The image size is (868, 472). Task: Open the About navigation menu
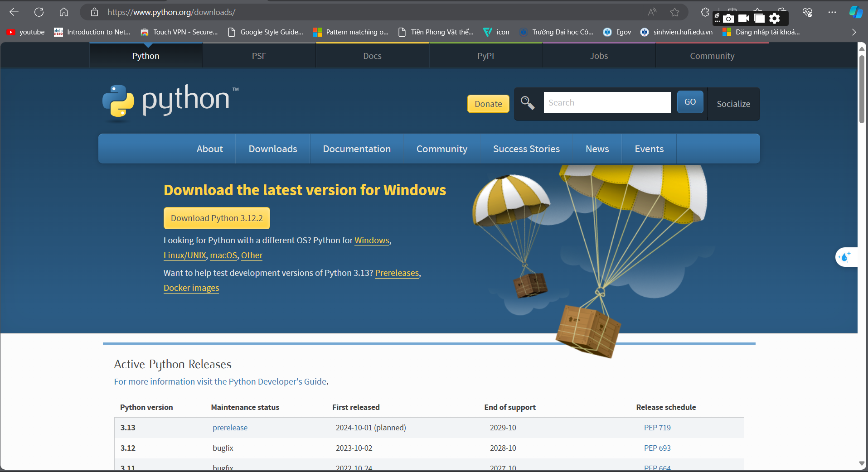pyautogui.click(x=210, y=149)
